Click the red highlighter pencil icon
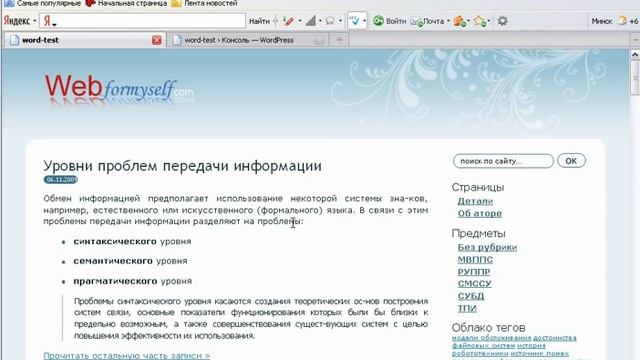 coord(288,21)
